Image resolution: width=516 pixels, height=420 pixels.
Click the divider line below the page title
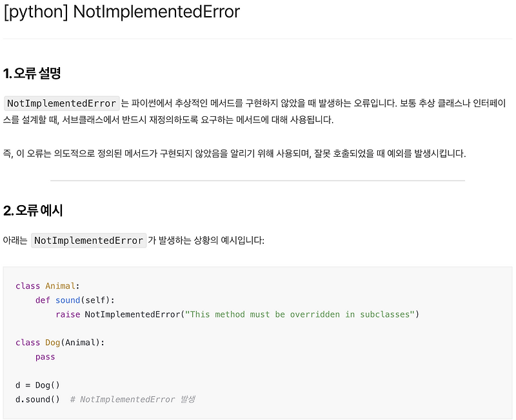(258, 40)
